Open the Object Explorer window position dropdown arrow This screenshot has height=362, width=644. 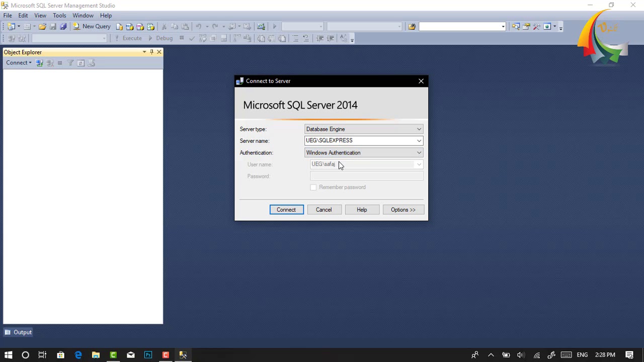point(144,52)
